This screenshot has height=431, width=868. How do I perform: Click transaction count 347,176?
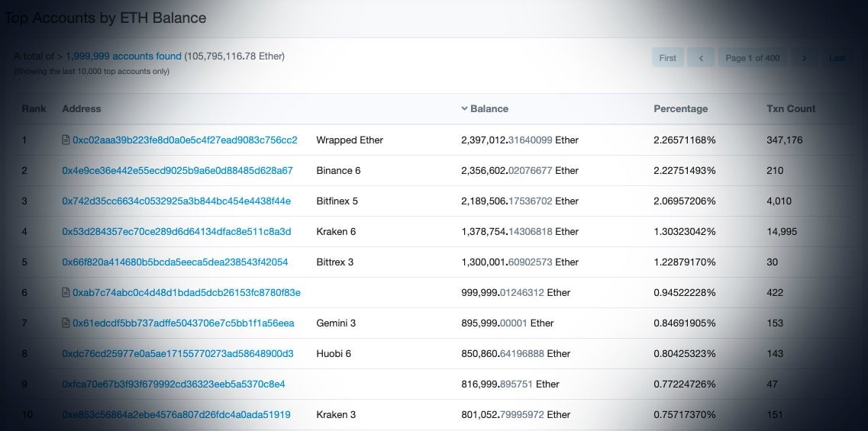[x=785, y=140]
